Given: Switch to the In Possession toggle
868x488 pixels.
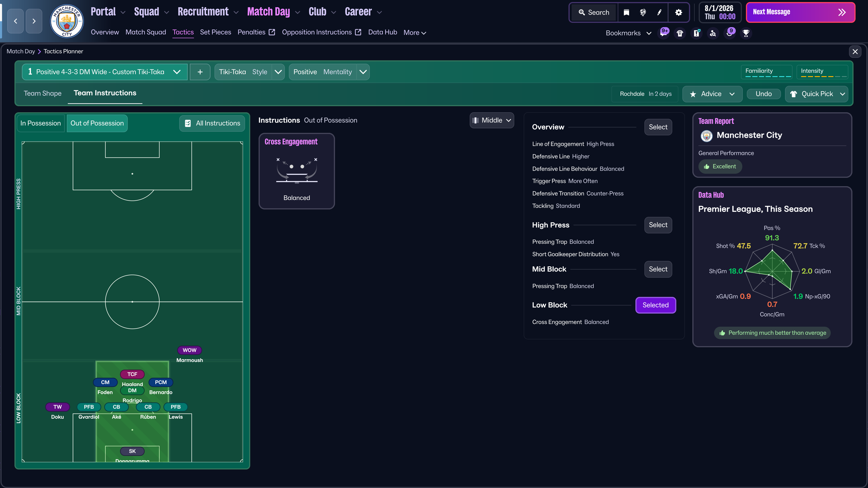Looking at the screenshot, I should pos(40,123).
